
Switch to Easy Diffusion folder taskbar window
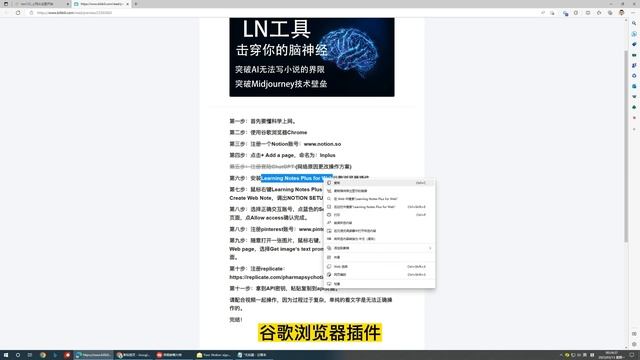[x=213, y=355]
